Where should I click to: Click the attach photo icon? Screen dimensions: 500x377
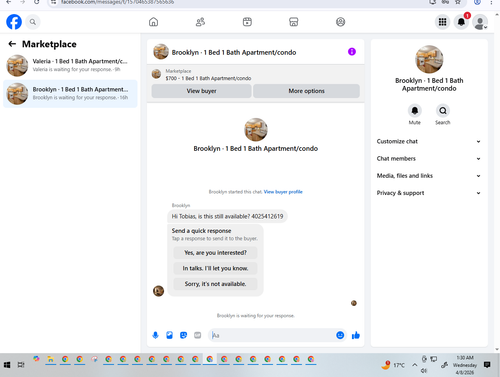point(169,335)
